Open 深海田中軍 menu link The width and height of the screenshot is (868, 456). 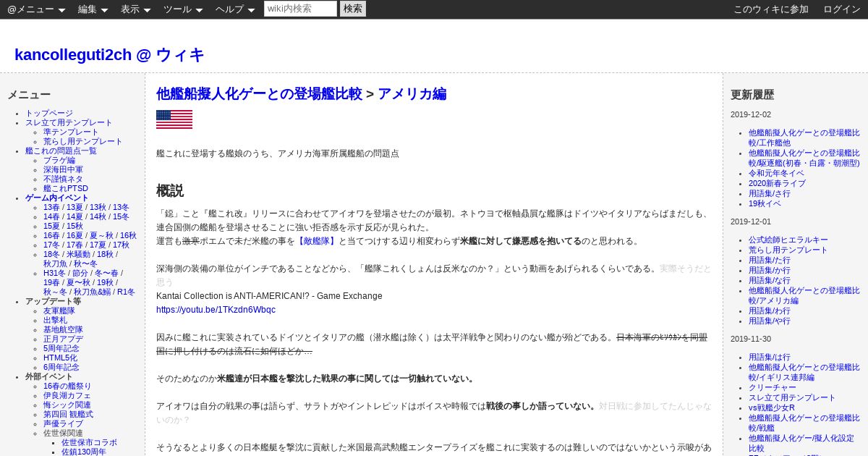click(63, 170)
